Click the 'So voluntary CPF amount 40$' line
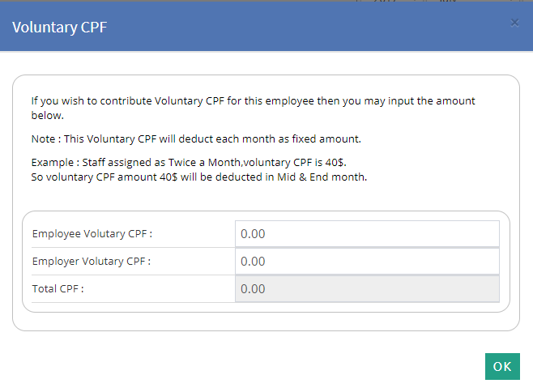Viewport: 533px width, 392px height. (x=199, y=176)
